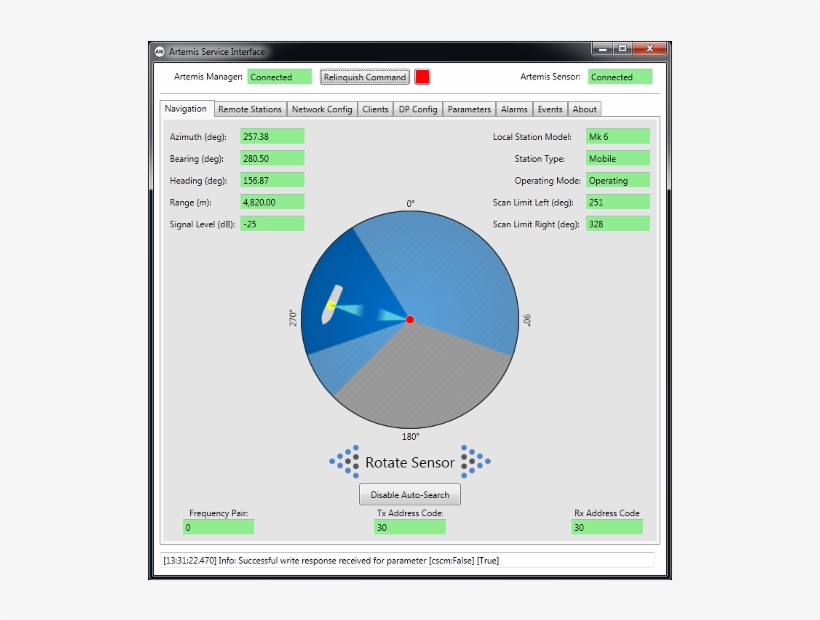Open the DP Config tab
Image resolution: width=820 pixels, height=620 pixels.
[x=417, y=109]
